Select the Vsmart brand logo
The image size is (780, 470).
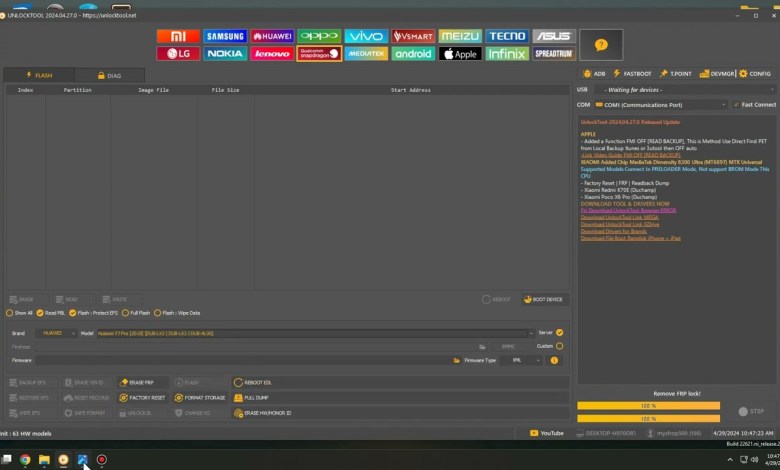coord(413,36)
